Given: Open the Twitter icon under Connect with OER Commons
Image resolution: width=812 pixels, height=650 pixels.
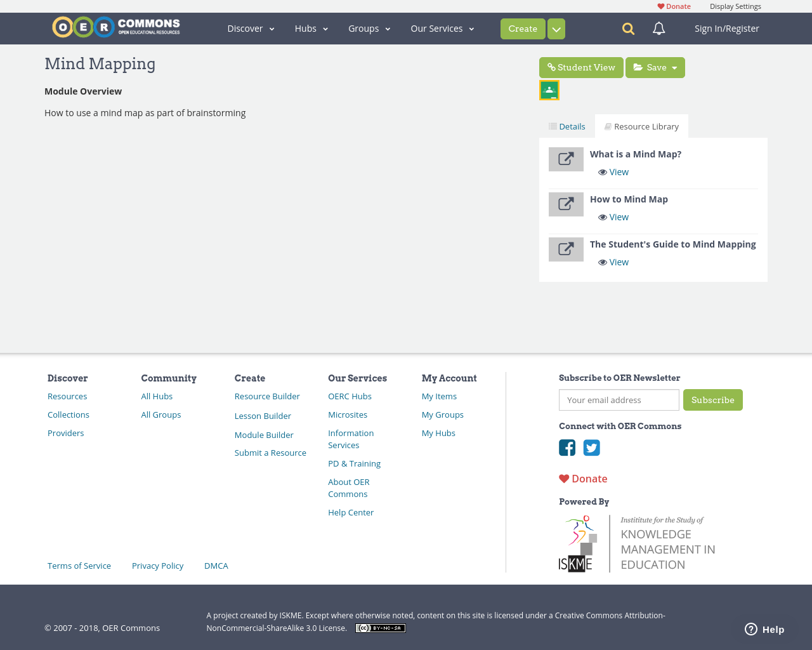Looking at the screenshot, I should click(x=591, y=448).
